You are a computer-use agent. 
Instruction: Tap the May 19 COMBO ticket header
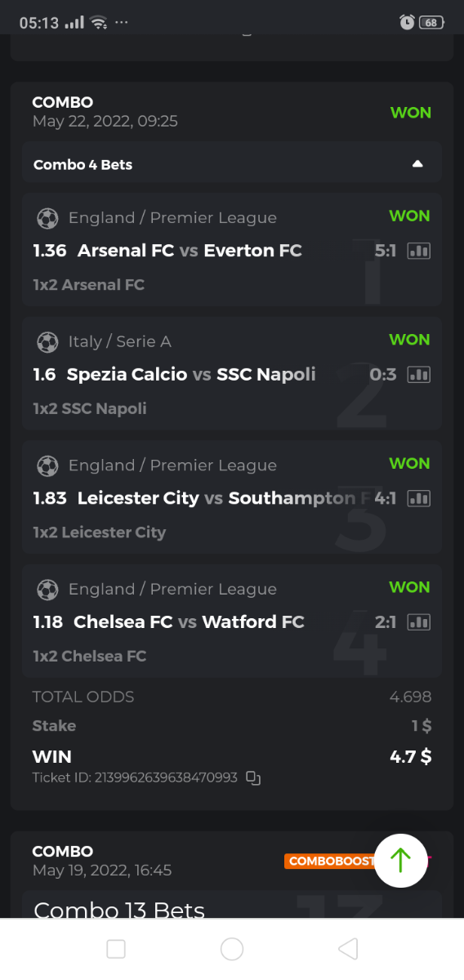coord(102,861)
